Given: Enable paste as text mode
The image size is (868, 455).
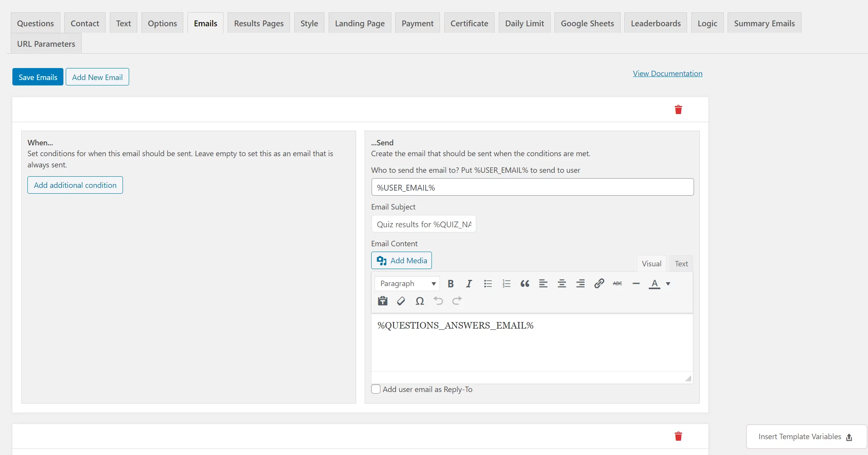Looking at the screenshot, I should click(382, 301).
